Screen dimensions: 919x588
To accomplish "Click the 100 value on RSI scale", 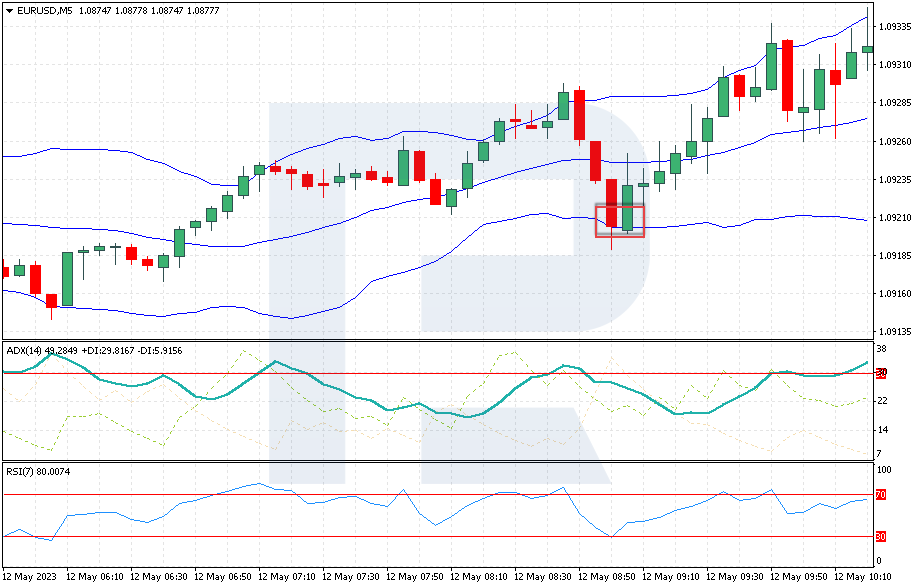I will point(884,470).
